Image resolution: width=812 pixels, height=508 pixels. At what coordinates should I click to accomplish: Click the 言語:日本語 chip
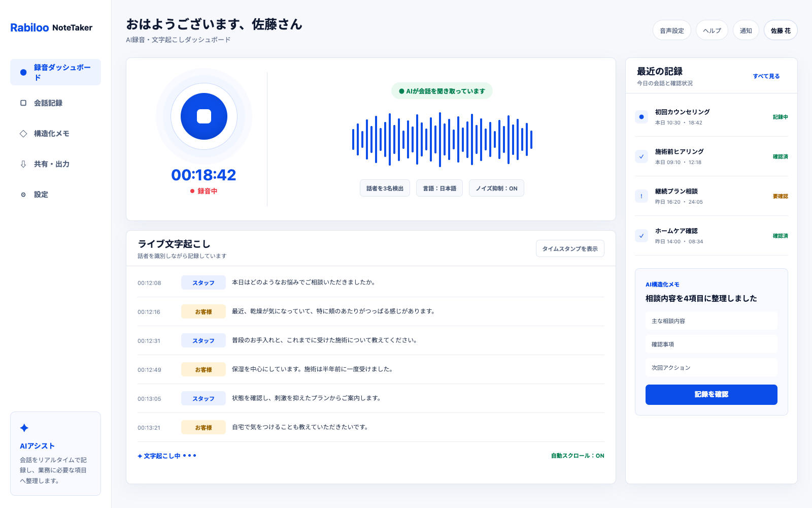tap(439, 188)
